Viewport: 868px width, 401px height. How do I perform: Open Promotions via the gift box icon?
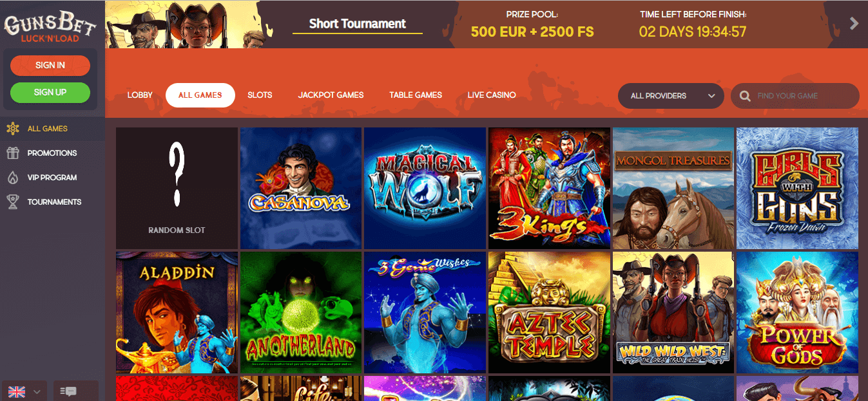[x=13, y=153]
